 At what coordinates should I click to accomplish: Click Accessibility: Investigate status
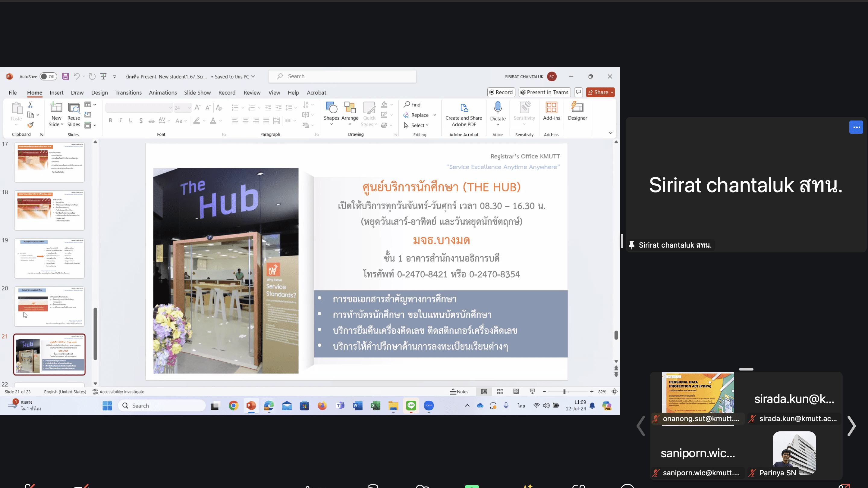pyautogui.click(x=118, y=391)
